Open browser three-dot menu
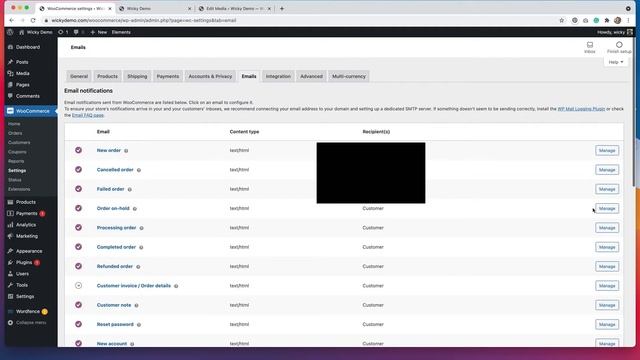 (628, 20)
